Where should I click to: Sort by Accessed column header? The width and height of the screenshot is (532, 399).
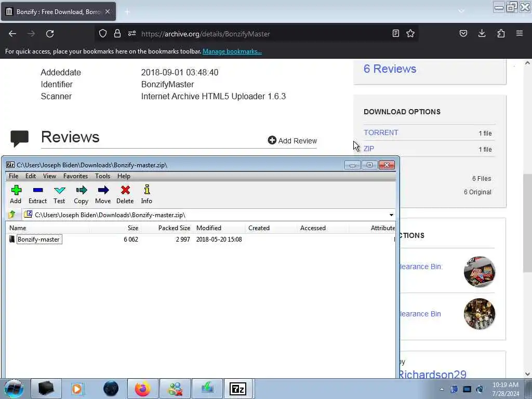pyautogui.click(x=323, y=228)
